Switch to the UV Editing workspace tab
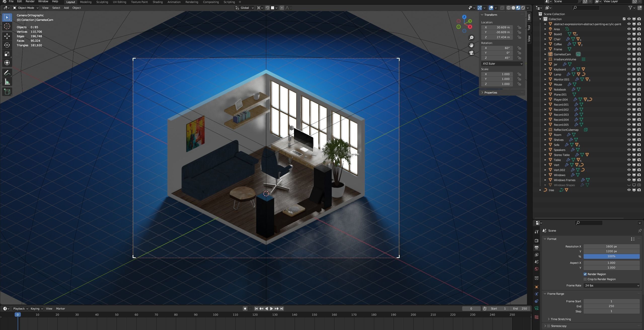The width and height of the screenshot is (644, 330). [119, 2]
